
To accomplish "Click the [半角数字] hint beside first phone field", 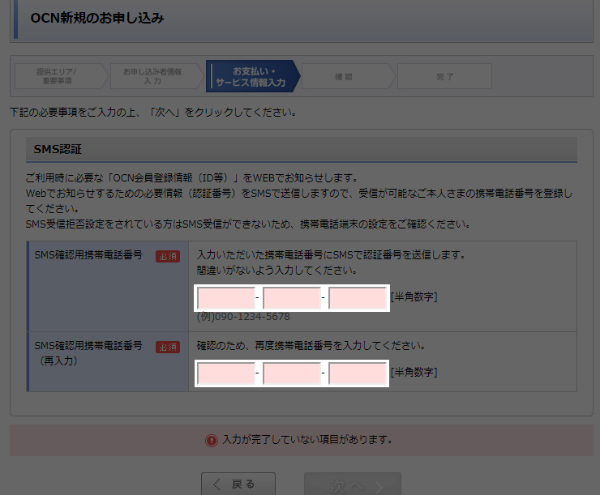I will (x=414, y=297).
